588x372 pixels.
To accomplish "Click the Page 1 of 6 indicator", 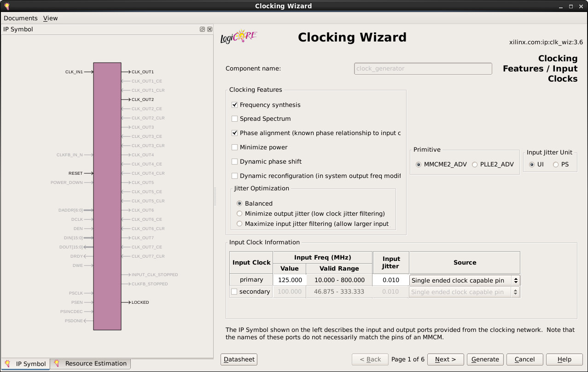I will point(408,360).
